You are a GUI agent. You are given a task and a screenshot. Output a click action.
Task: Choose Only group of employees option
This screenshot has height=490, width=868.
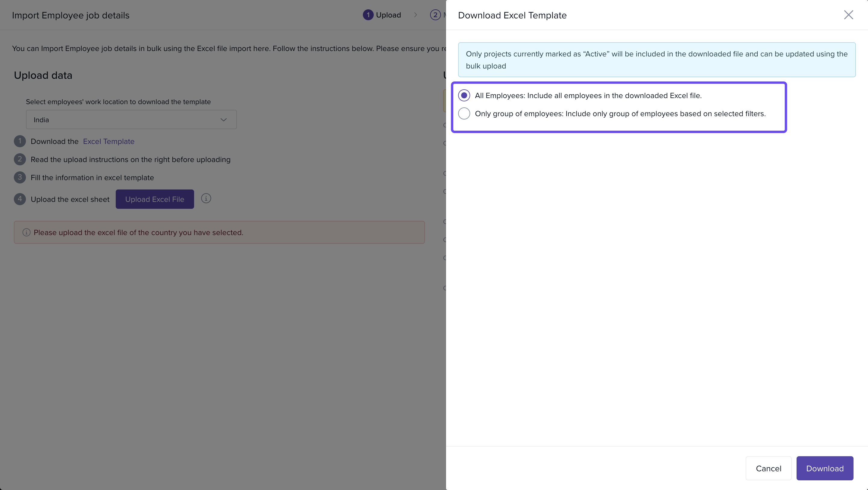click(x=464, y=114)
